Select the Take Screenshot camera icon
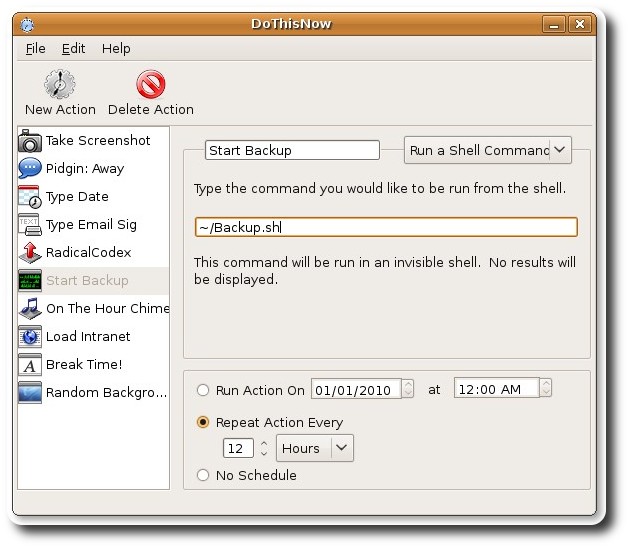 (x=30, y=141)
